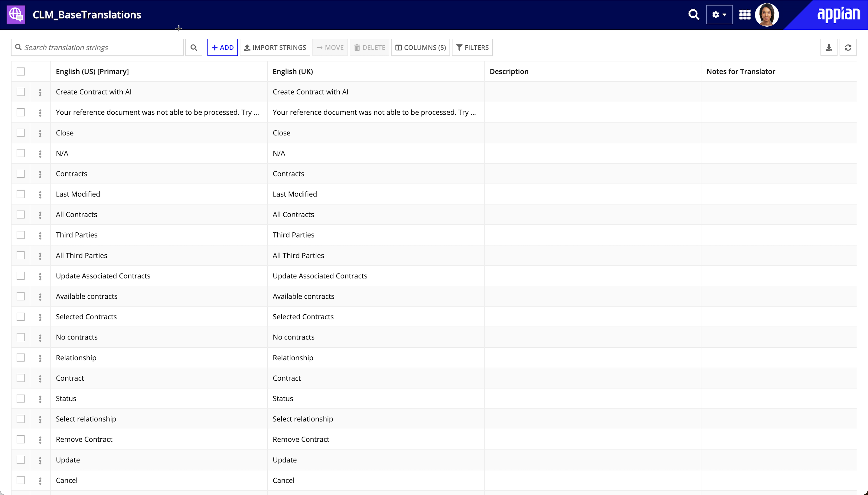The width and height of the screenshot is (868, 495).
Task: Toggle the select-all header checkbox
Action: (21, 71)
